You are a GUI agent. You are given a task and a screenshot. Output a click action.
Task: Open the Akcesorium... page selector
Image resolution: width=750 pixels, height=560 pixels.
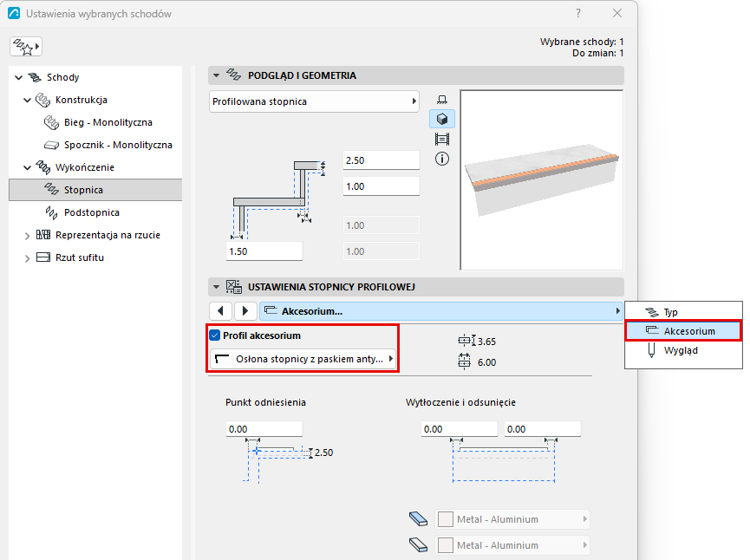point(441,311)
